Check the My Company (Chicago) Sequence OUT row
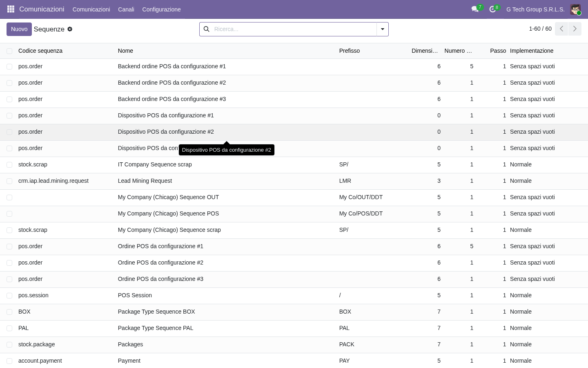The image size is (588, 368). 9,197
